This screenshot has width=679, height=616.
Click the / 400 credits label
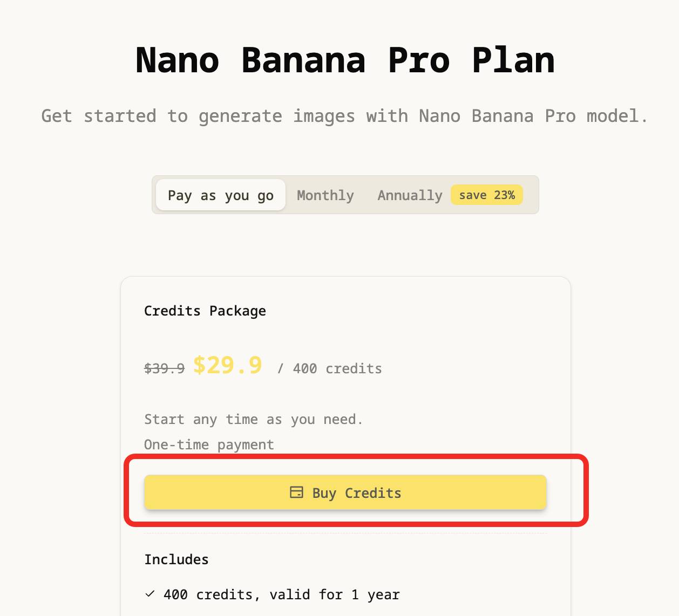(329, 368)
